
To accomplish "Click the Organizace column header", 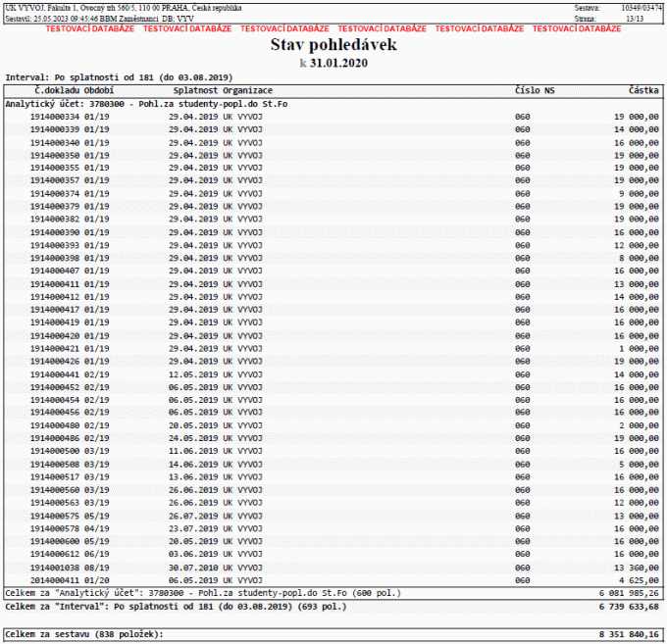I will [247, 90].
